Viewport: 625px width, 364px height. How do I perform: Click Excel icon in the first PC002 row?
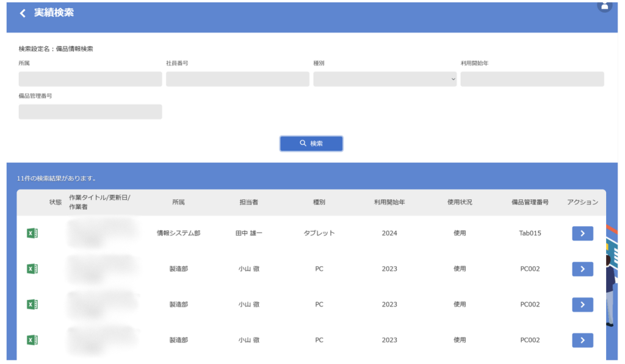[x=32, y=269]
